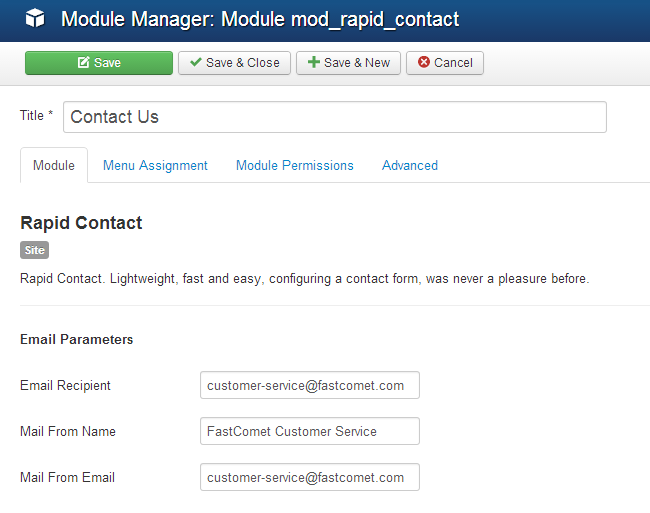Open the Module Permissions tab

click(295, 165)
